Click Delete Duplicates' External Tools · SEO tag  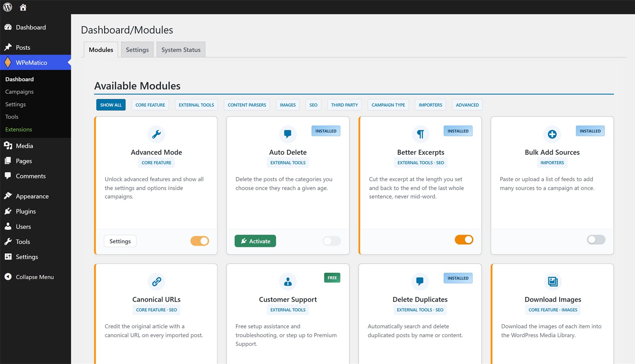[420, 310]
